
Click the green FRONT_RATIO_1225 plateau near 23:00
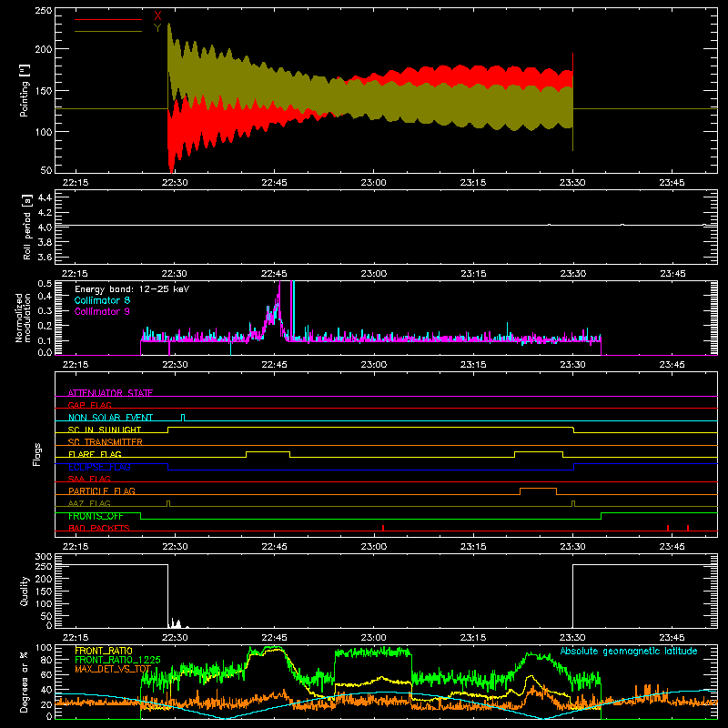(373, 652)
